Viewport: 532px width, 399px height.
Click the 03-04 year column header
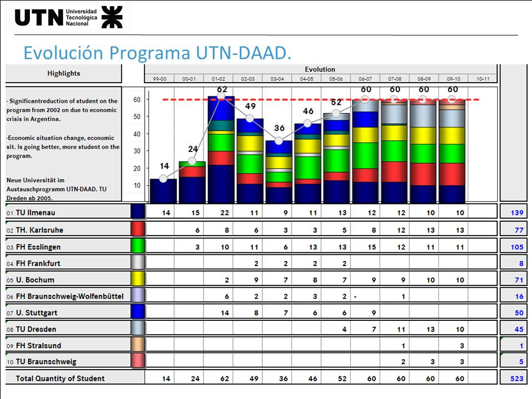[x=277, y=79]
